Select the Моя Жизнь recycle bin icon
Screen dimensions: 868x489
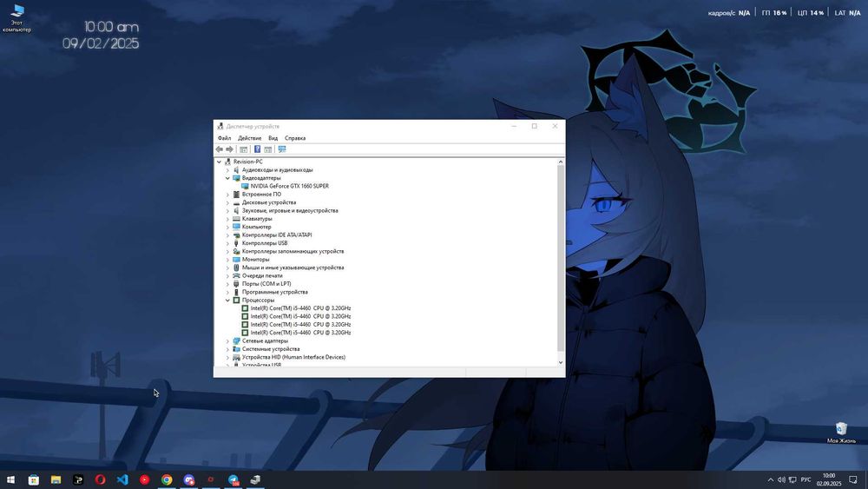(x=841, y=433)
